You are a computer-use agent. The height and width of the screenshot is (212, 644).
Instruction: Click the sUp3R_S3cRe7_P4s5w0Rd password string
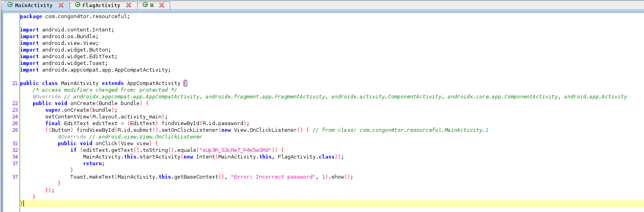click(x=235, y=150)
